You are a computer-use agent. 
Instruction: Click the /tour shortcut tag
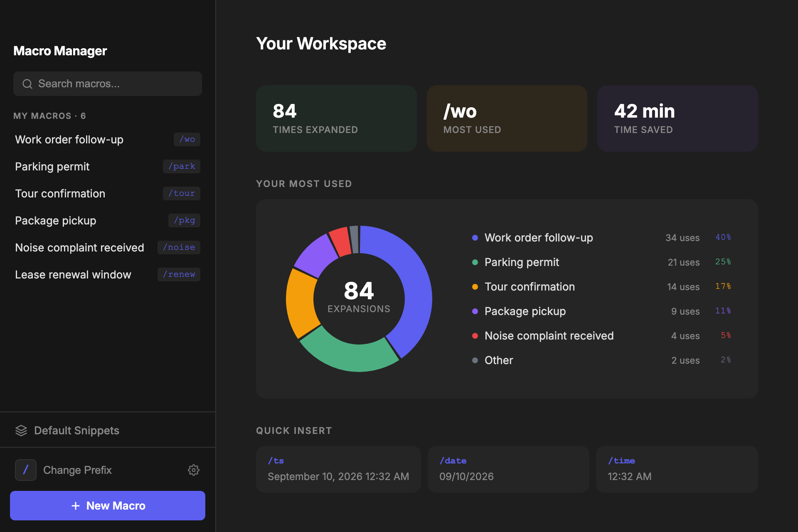pos(182,194)
